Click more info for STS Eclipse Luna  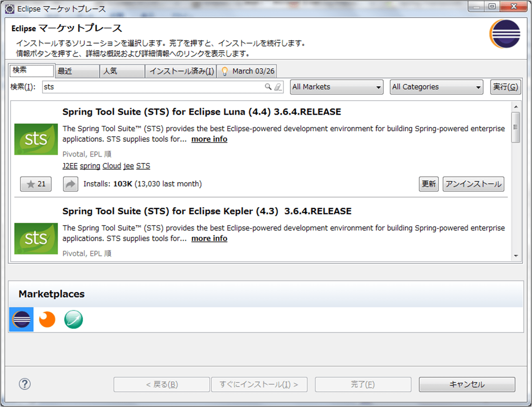pyautogui.click(x=209, y=139)
